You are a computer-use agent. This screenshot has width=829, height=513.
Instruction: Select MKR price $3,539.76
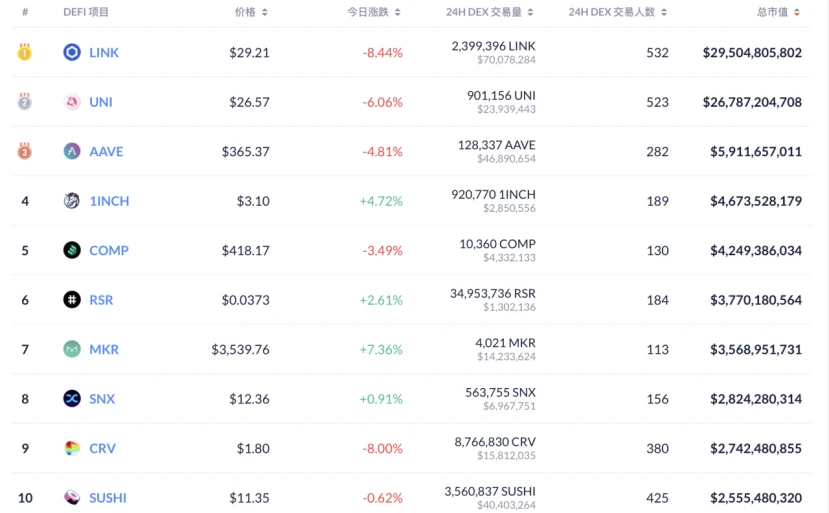tap(241, 349)
